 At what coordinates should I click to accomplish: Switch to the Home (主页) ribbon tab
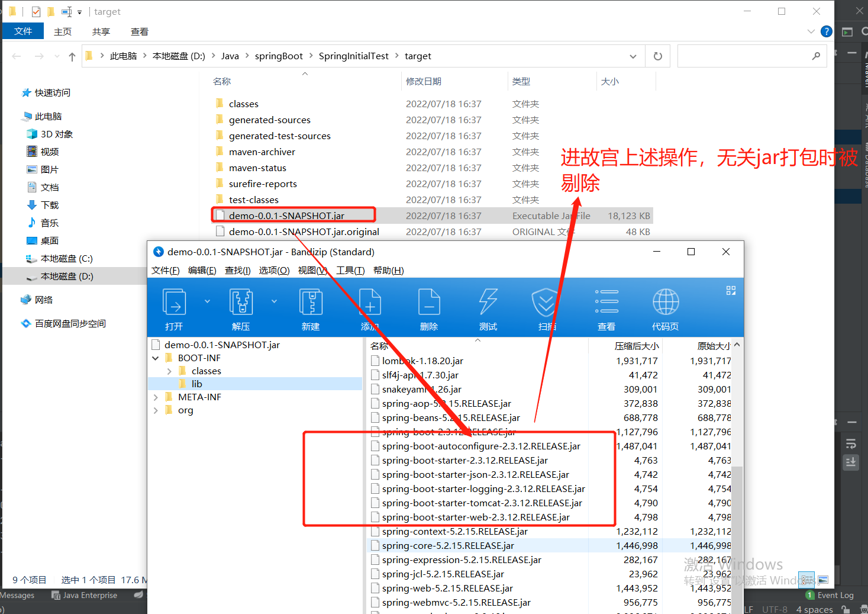[63, 31]
